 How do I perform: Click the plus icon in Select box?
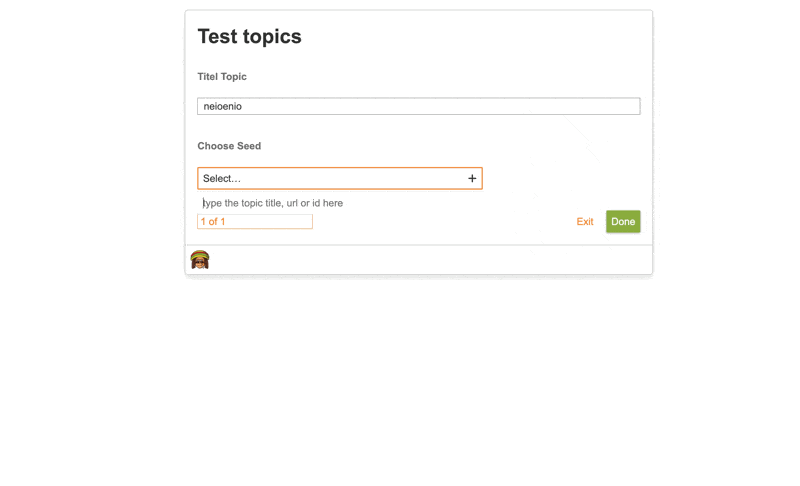471,178
